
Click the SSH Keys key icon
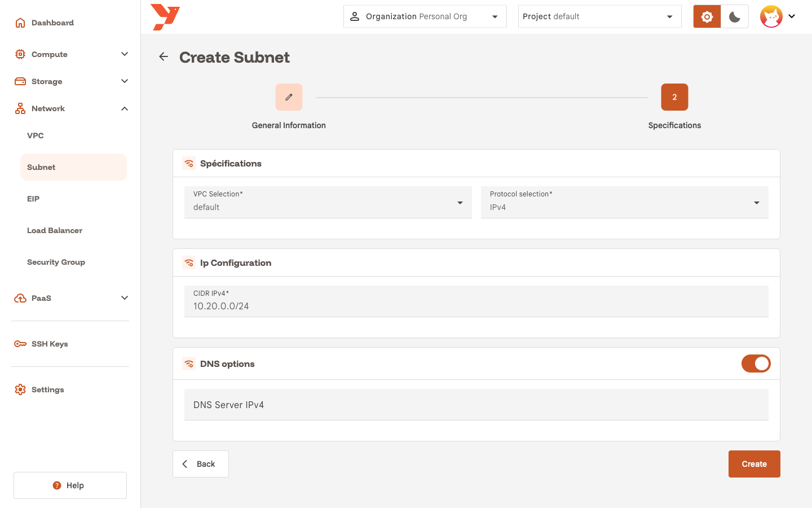coord(20,344)
